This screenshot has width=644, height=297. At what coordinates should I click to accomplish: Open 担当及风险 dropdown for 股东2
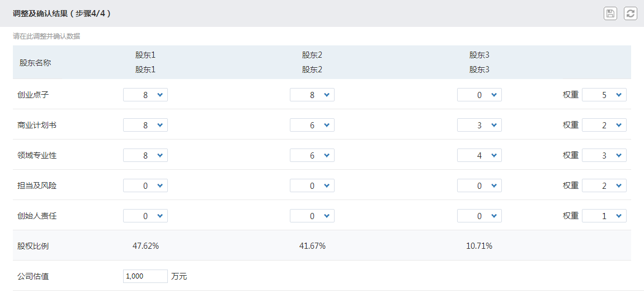point(312,185)
